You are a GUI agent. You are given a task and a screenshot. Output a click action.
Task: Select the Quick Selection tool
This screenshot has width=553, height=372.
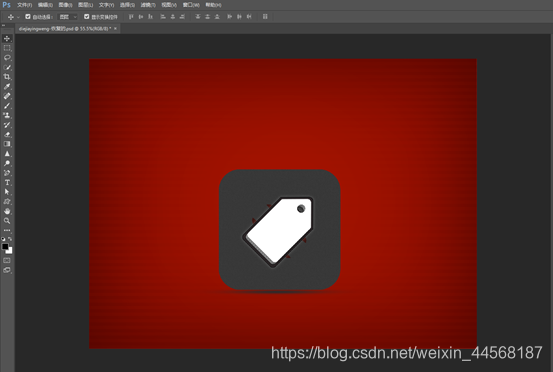(x=7, y=67)
